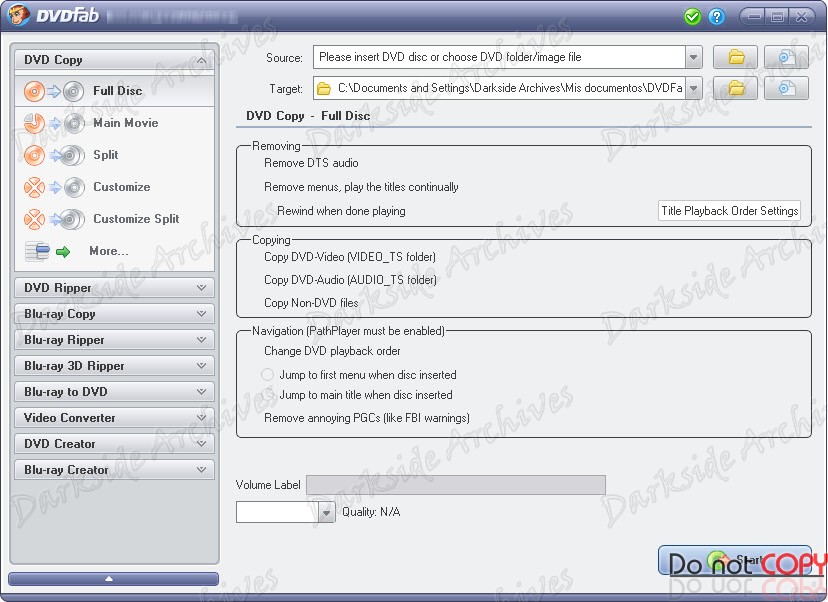Expand the Blu-ray to DVD section
Screen dimensions: 828x602
click(115, 392)
